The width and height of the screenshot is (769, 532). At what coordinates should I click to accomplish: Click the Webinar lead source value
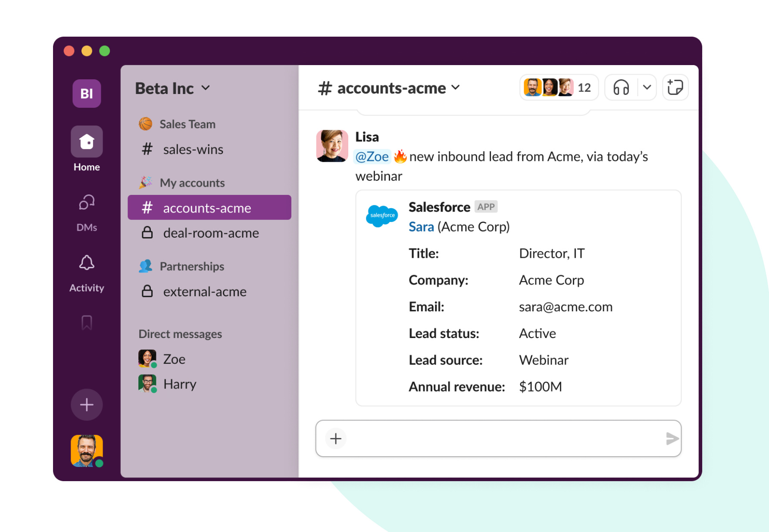pos(544,360)
